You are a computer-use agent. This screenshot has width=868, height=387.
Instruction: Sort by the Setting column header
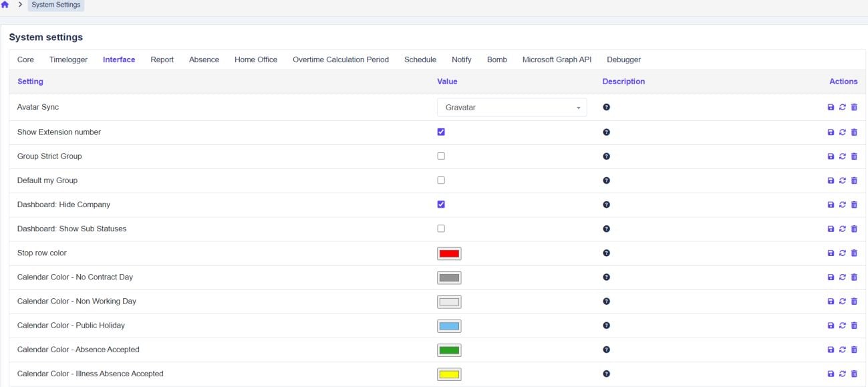(30, 82)
